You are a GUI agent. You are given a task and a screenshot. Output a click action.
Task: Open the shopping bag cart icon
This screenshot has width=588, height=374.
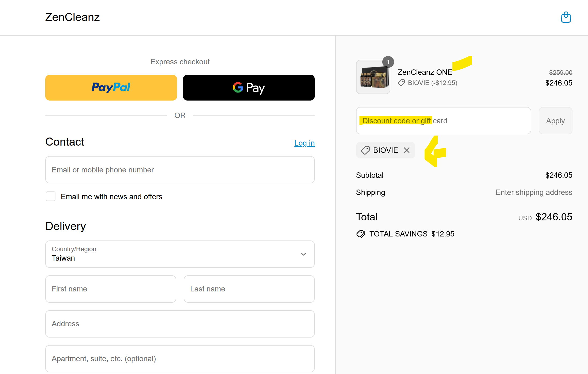click(x=566, y=17)
